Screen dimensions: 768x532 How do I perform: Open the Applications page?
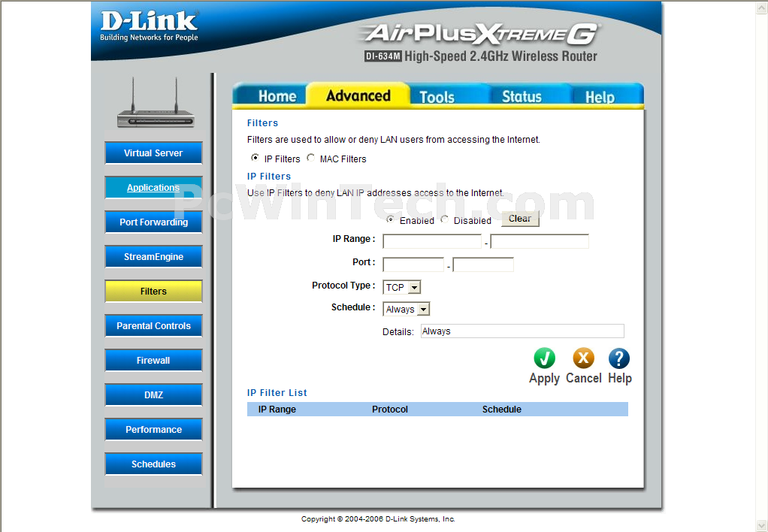coord(153,188)
